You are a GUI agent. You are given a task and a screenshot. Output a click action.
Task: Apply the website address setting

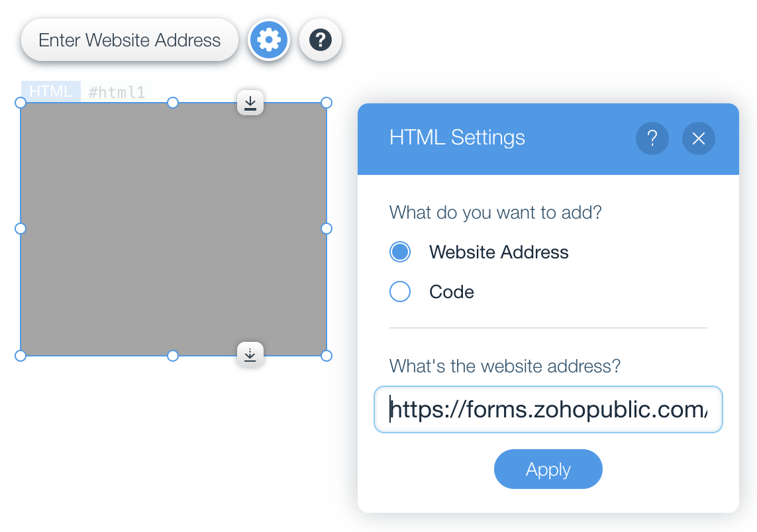(x=548, y=469)
